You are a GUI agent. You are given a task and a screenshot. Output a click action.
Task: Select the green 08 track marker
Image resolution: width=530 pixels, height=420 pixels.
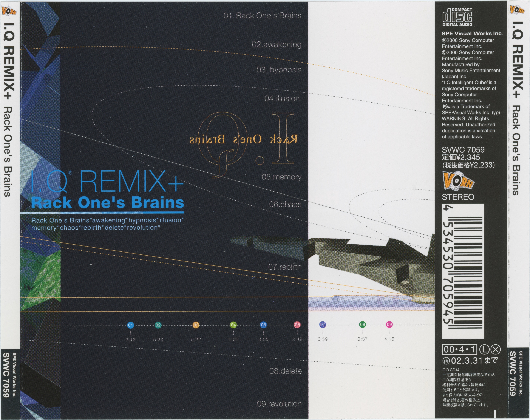click(362, 324)
